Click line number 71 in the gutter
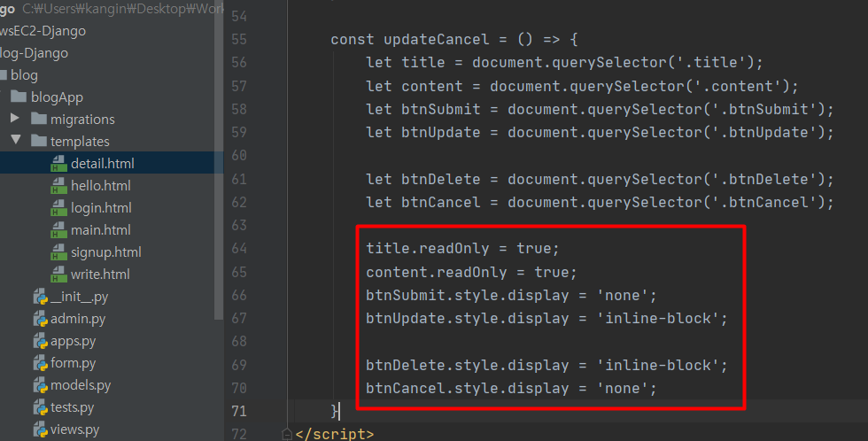Image resolution: width=868 pixels, height=441 pixels. tap(239, 411)
